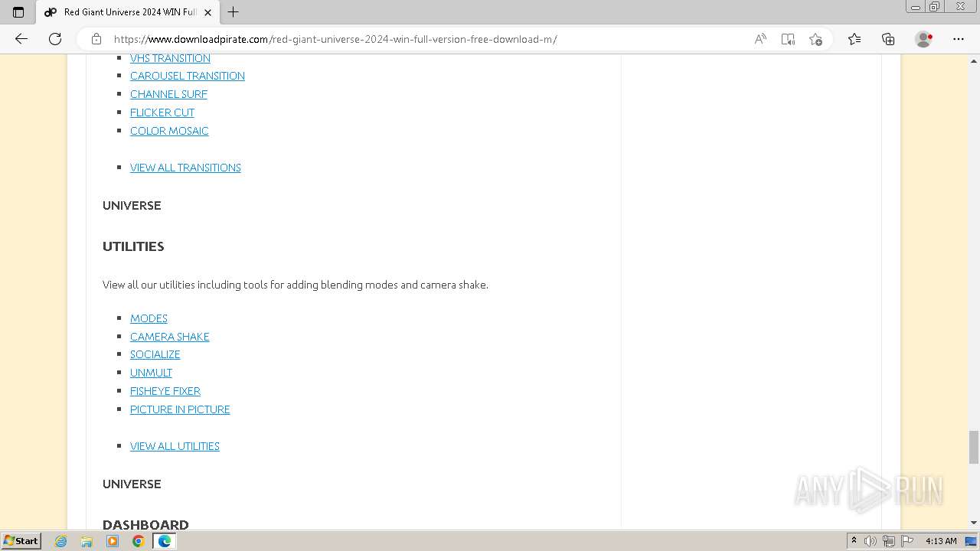This screenshot has width=980, height=551.
Task: Click the UTILITIES heading text
Action: pyautogui.click(x=133, y=246)
